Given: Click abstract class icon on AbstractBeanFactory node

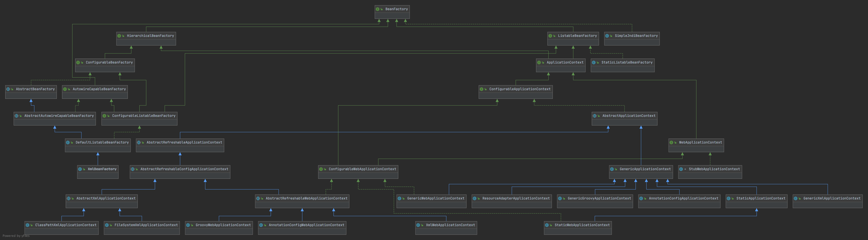Looking at the screenshot, I should 8,89.
